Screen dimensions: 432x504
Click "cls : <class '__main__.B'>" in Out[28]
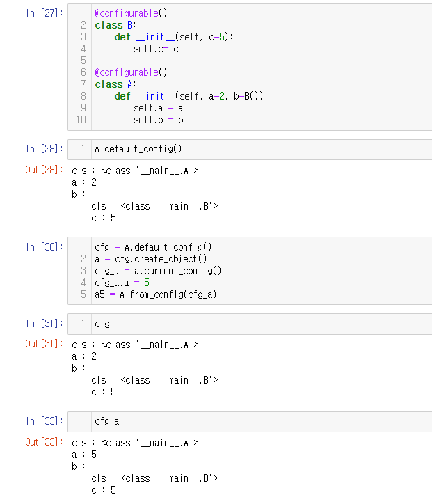pyautogui.click(x=155, y=206)
